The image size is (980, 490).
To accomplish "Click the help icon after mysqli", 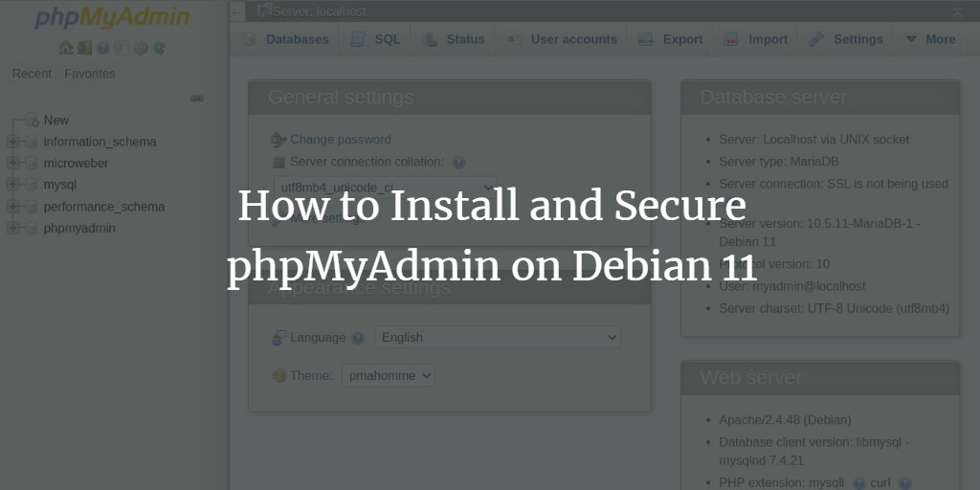I will tap(859, 483).
